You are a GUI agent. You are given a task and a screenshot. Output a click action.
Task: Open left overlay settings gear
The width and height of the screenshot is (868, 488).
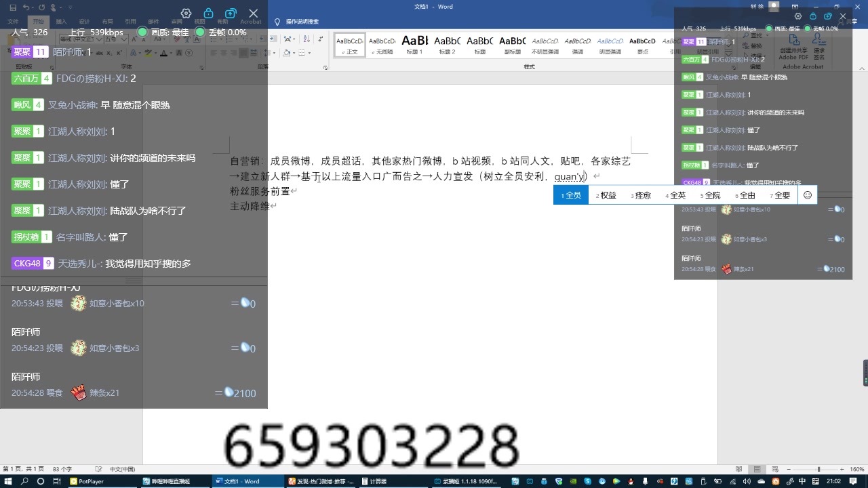coord(186,14)
